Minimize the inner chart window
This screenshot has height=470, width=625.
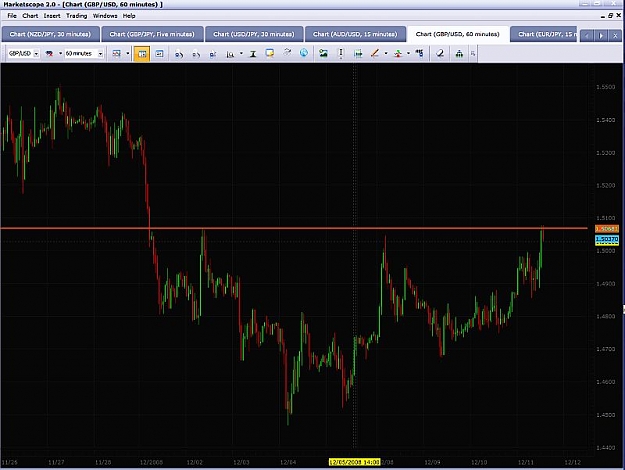coord(603,16)
